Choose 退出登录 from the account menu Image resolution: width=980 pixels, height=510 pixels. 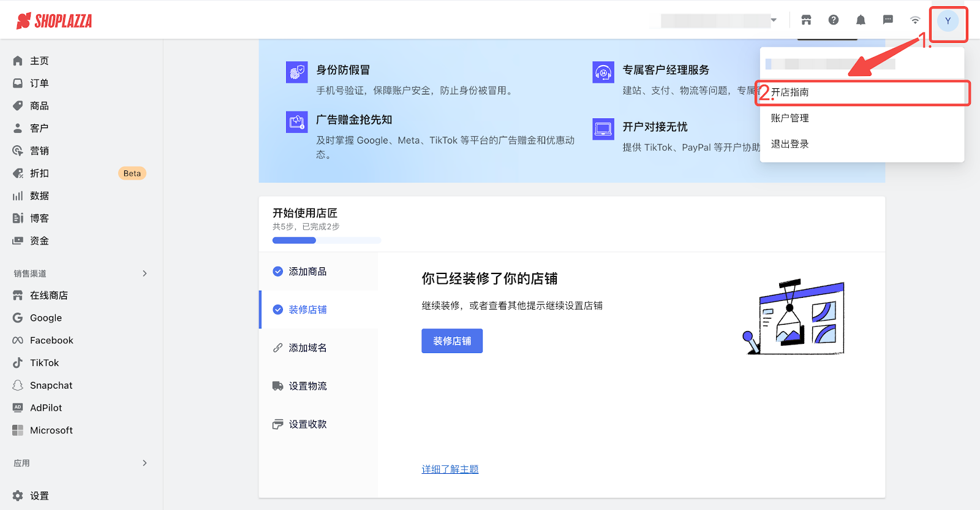[x=790, y=144]
